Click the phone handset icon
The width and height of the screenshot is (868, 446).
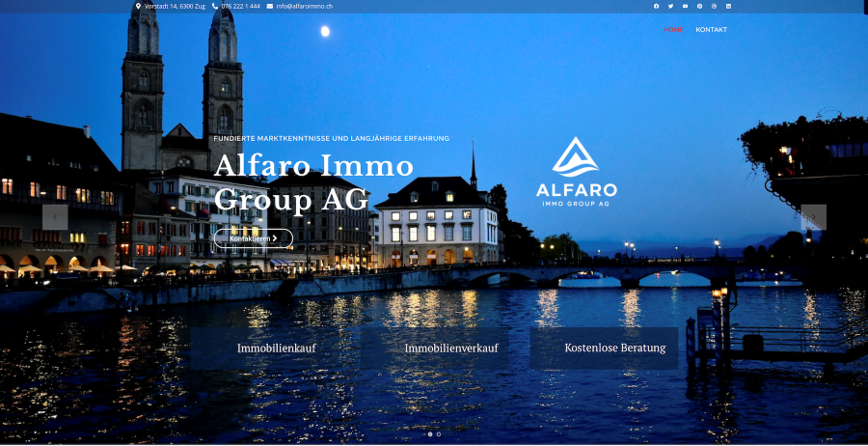(215, 6)
